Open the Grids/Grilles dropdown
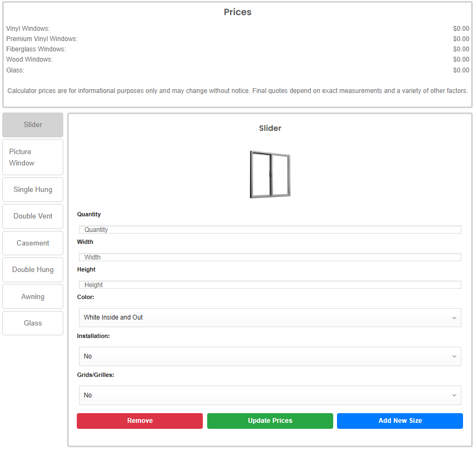476x451 pixels. (270, 395)
